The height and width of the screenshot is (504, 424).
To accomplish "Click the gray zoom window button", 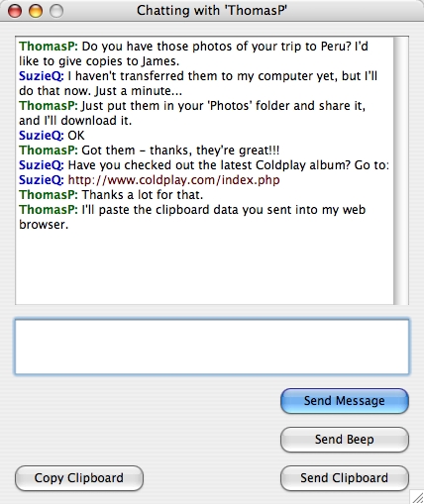I will tap(56, 11).
